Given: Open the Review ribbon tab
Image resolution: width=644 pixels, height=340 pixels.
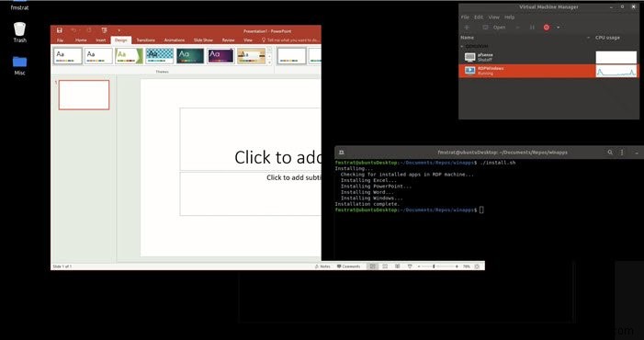Looking at the screenshot, I should (x=228, y=40).
